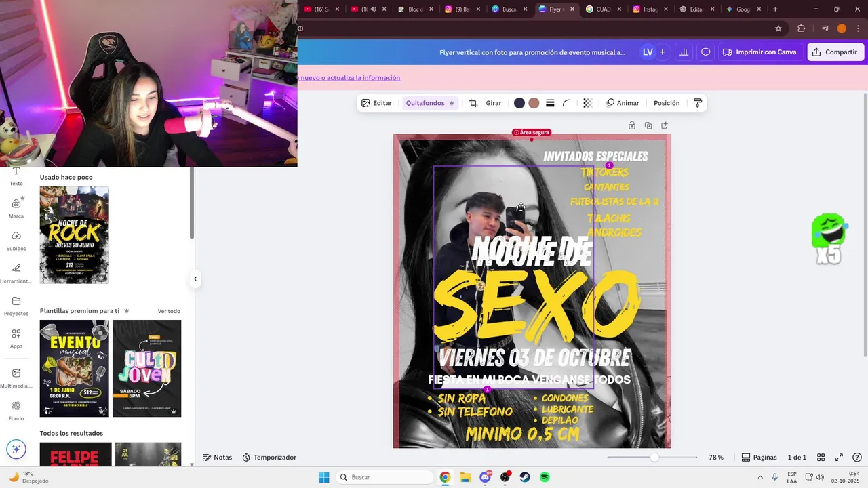This screenshot has height=488, width=868.
Task: Open Spotify from the taskbar
Action: (x=545, y=477)
